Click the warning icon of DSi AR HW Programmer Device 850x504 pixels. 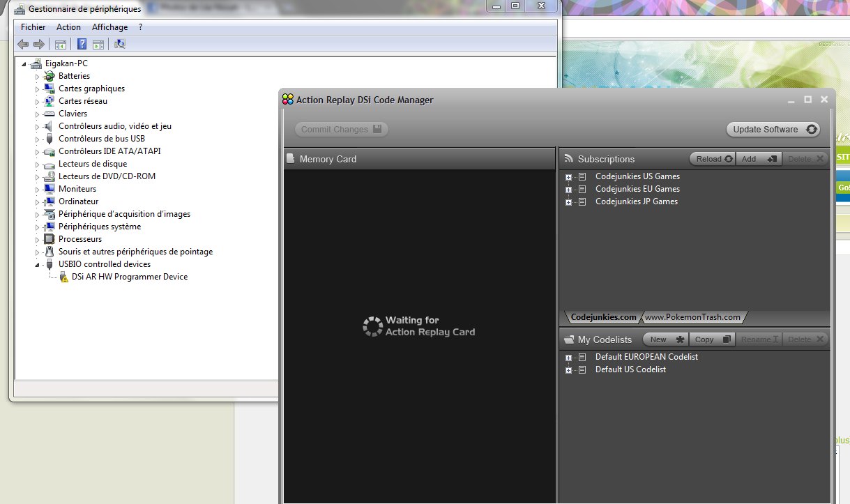click(x=63, y=277)
